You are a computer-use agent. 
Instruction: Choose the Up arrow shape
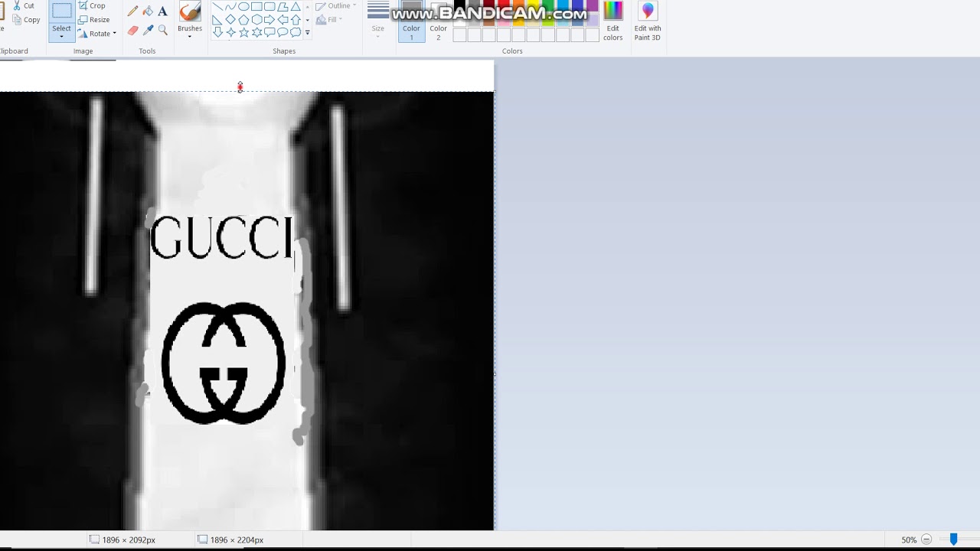coord(296,20)
